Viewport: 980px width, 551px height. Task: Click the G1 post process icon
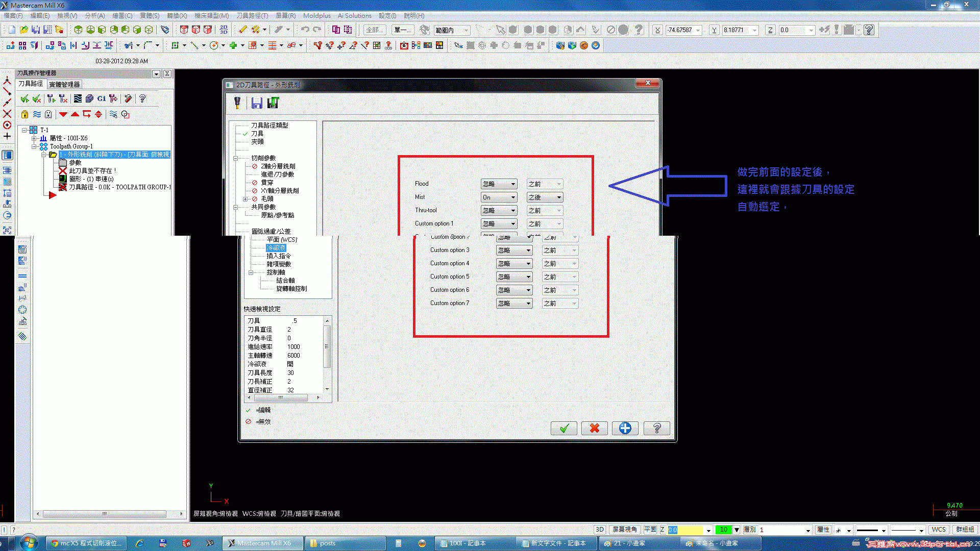tap(102, 98)
